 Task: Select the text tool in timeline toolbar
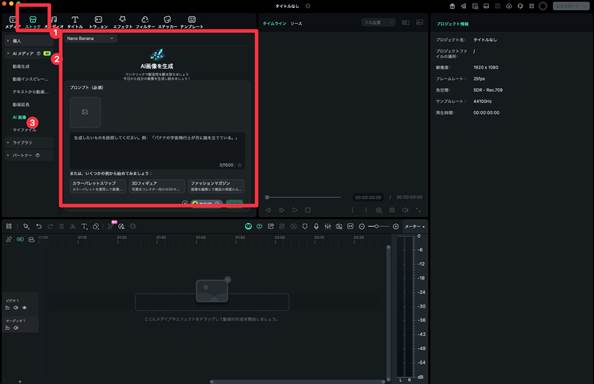[84, 226]
